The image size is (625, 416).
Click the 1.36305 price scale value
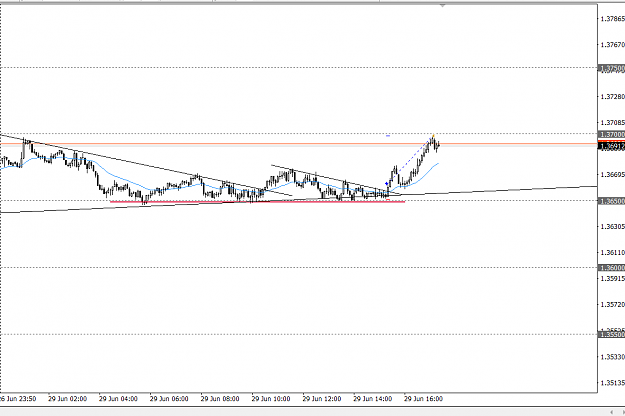[613, 227]
